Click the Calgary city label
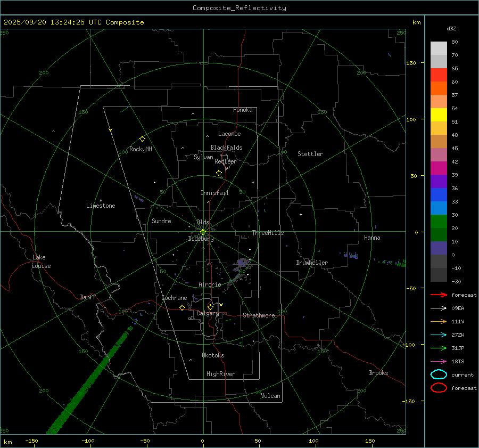Viewport: 479px width, 448px height. pos(207,314)
